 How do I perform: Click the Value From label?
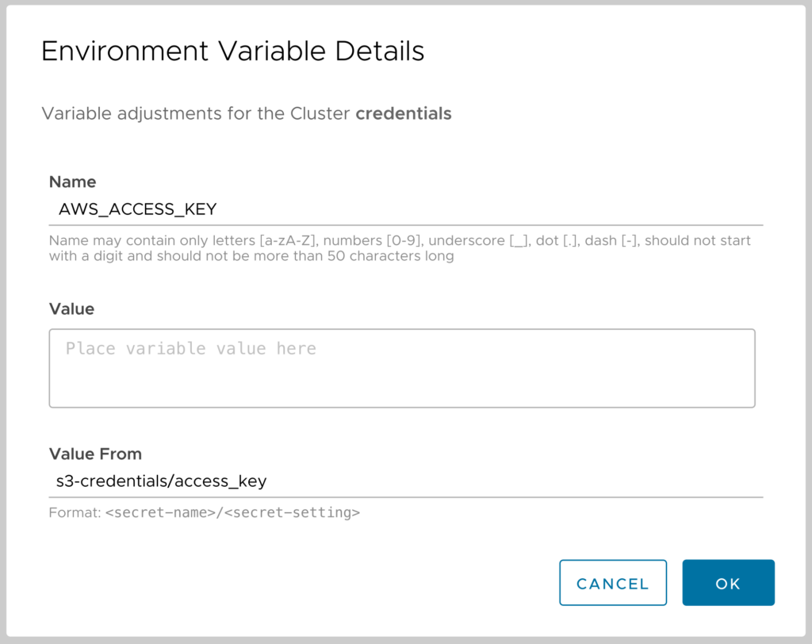(x=95, y=454)
